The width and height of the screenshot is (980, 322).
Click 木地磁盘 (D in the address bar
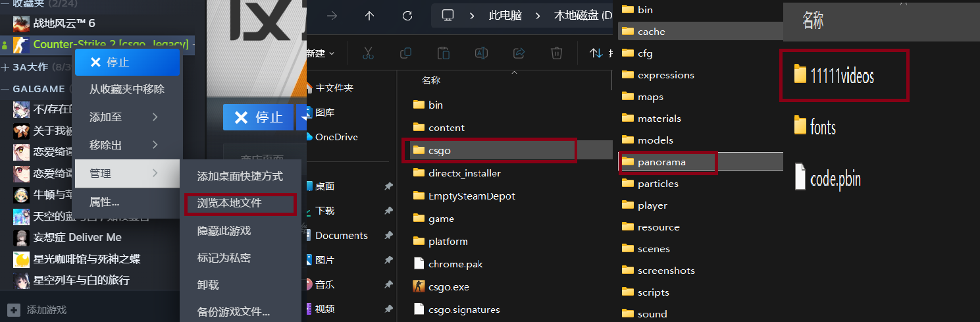[583, 15]
